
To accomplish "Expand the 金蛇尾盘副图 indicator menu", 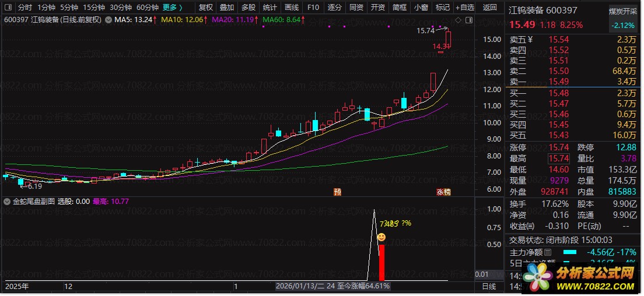I will (8, 201).
